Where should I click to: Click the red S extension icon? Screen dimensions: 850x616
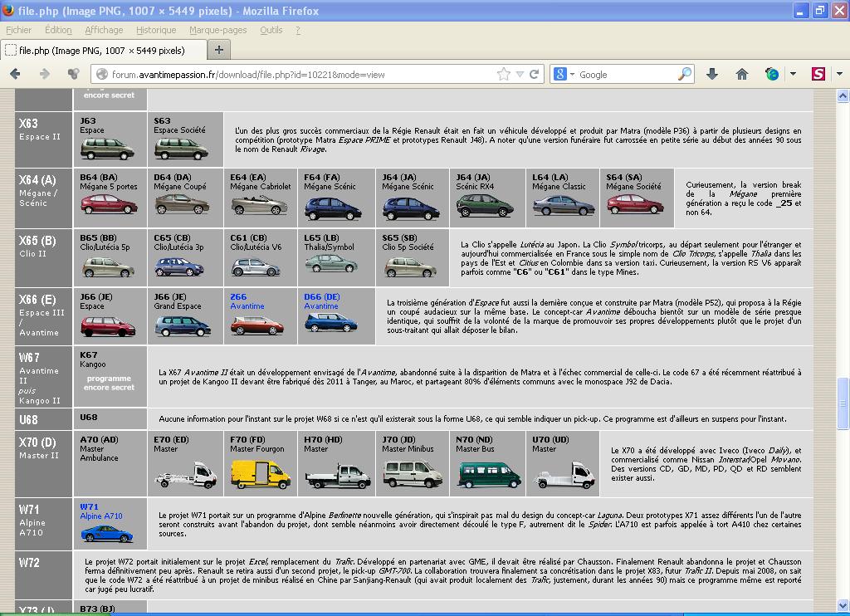click(x=818, y=74)
